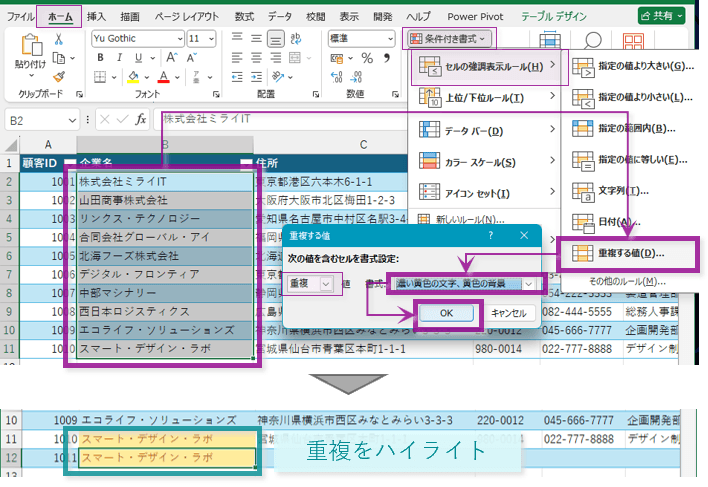Viewport: 708px width, 487px height.
Task: Select 上位/下位ルール menu item
Action: click(486, 97)
